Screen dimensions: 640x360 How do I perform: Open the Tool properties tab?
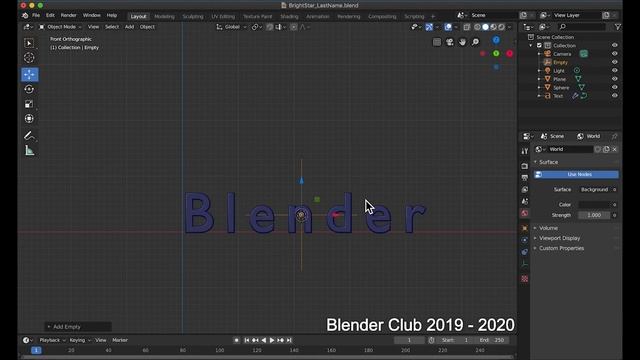[524, 151]
